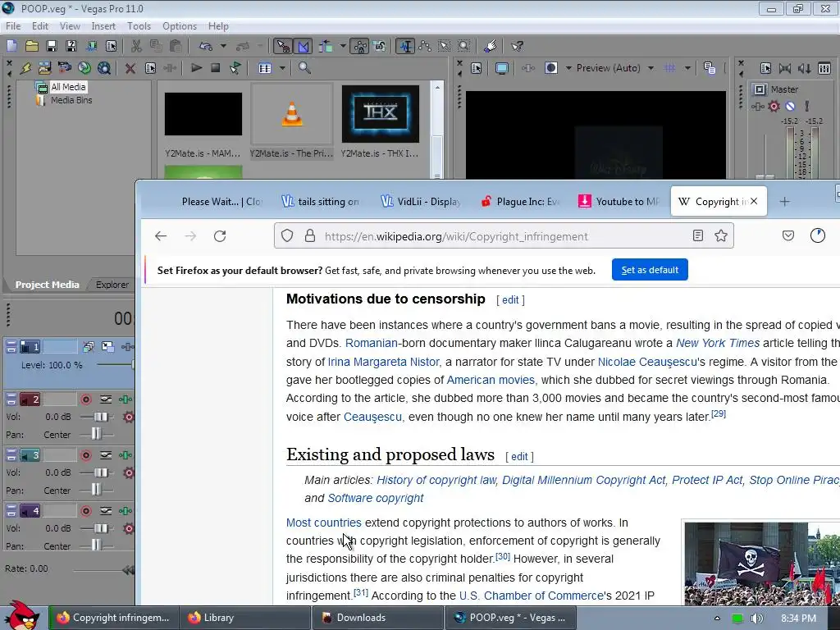
Task: Open the Mixer Properties icon in mixer toolbar
Action: coord(766,68)
